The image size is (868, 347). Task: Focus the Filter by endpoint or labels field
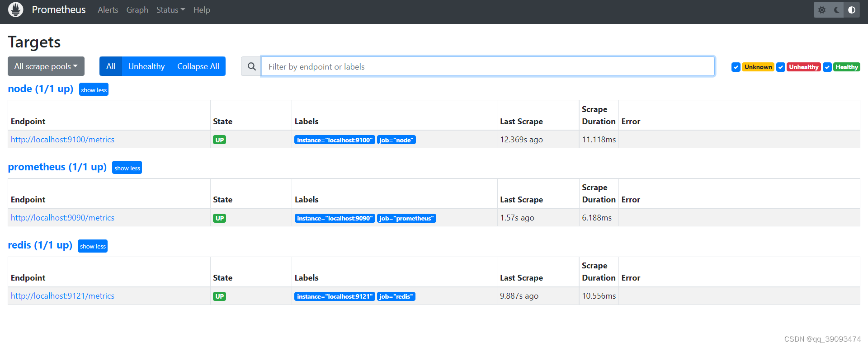(x=488, y=66)
